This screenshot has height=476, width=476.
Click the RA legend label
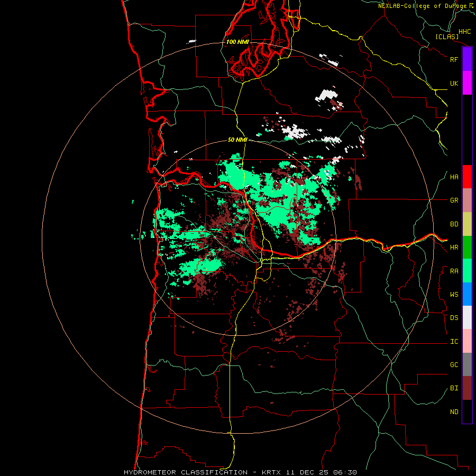454,271
